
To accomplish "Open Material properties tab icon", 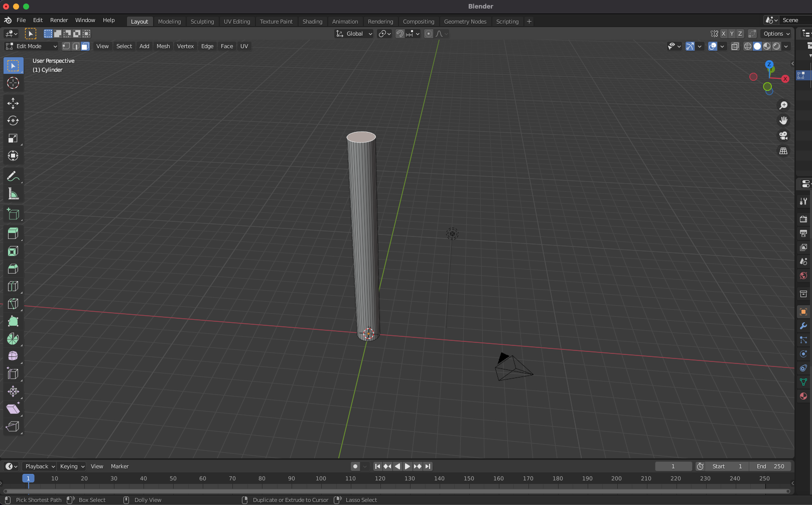I will (x=803, y=396).
